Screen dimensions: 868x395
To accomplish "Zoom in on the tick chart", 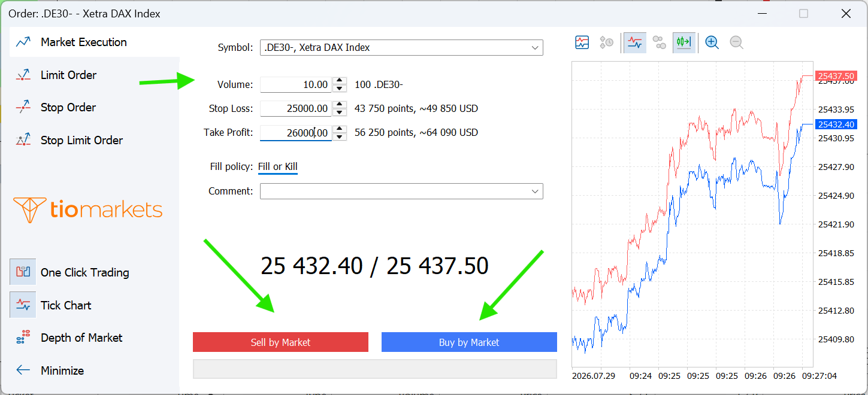I will tap(712, 42).
